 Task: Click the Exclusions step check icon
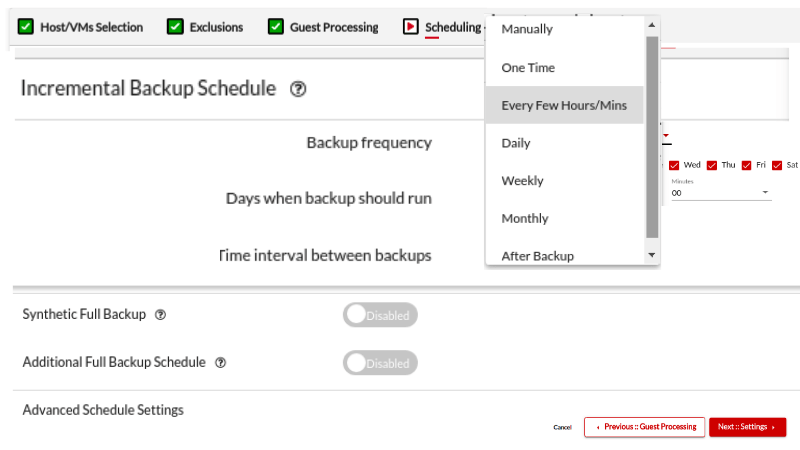click(176, 27)
